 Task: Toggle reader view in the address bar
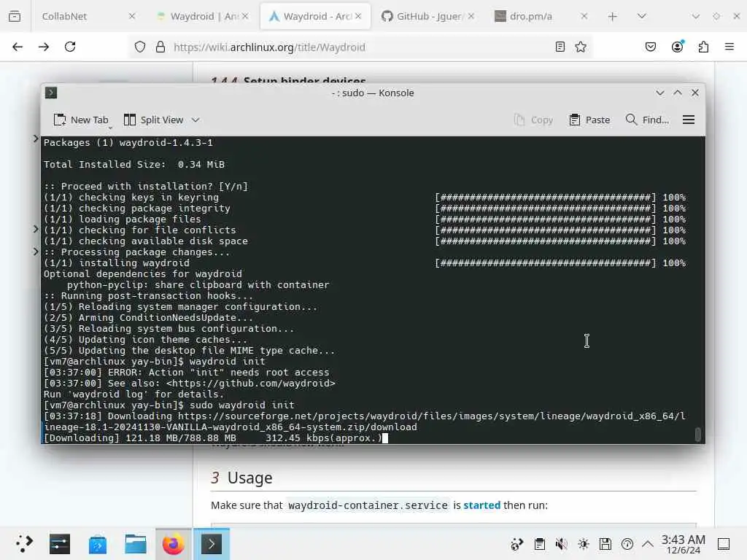560,47
